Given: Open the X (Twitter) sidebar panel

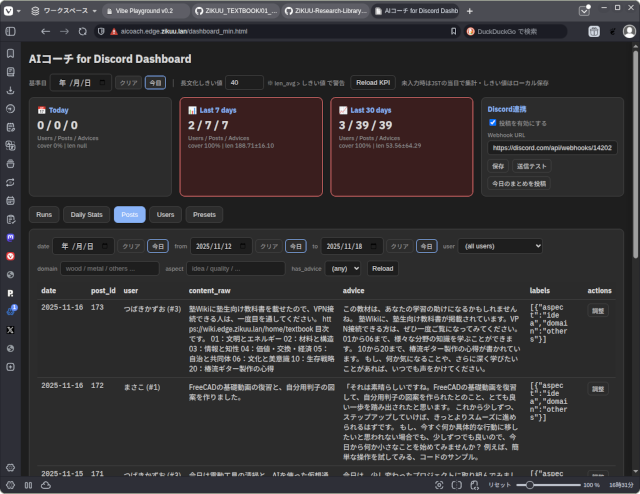Looking at the screenshot, I should tap(10, 328).
